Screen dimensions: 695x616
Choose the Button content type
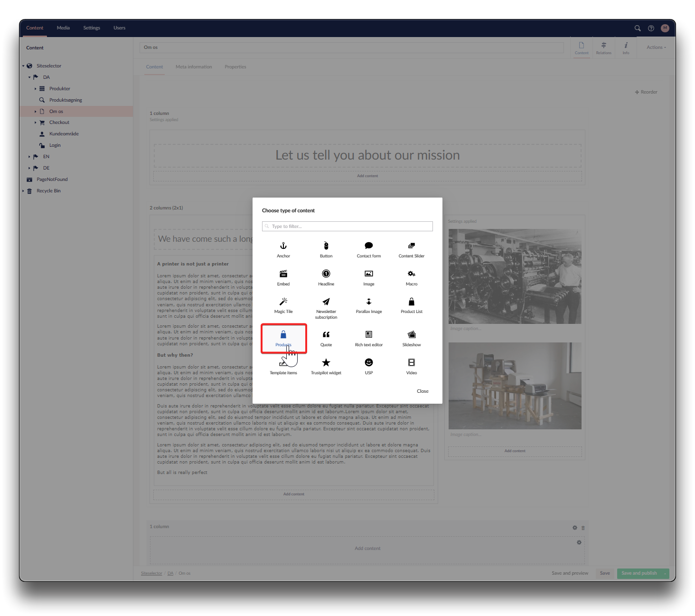coord(326,250)
